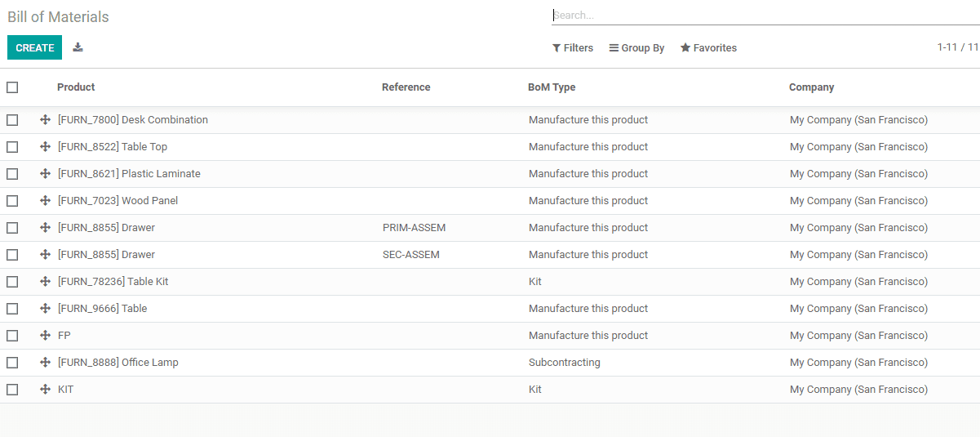
Task: Click drag handle for Office Lamp row
Action: tap(45, 363)
